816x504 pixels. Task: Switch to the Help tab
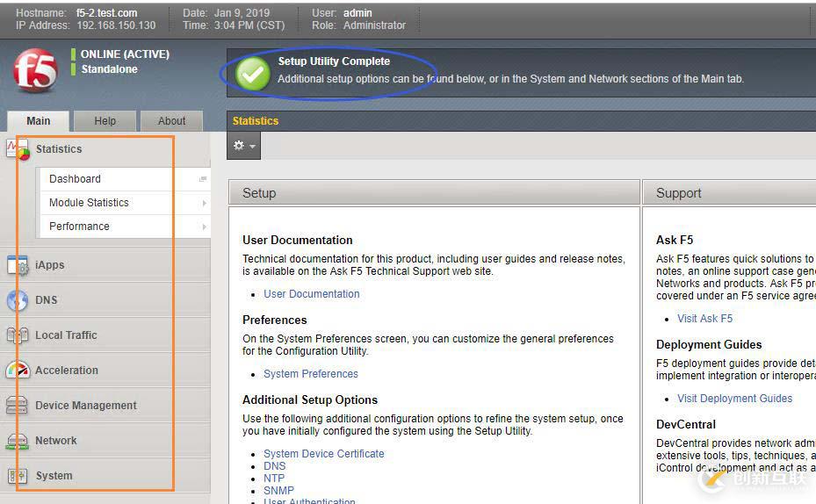click(105, 120)
